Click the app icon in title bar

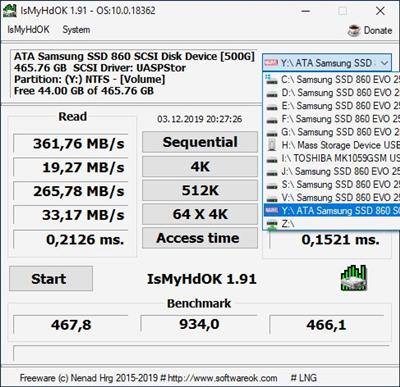pyautogui.click(x=9, y=10)
